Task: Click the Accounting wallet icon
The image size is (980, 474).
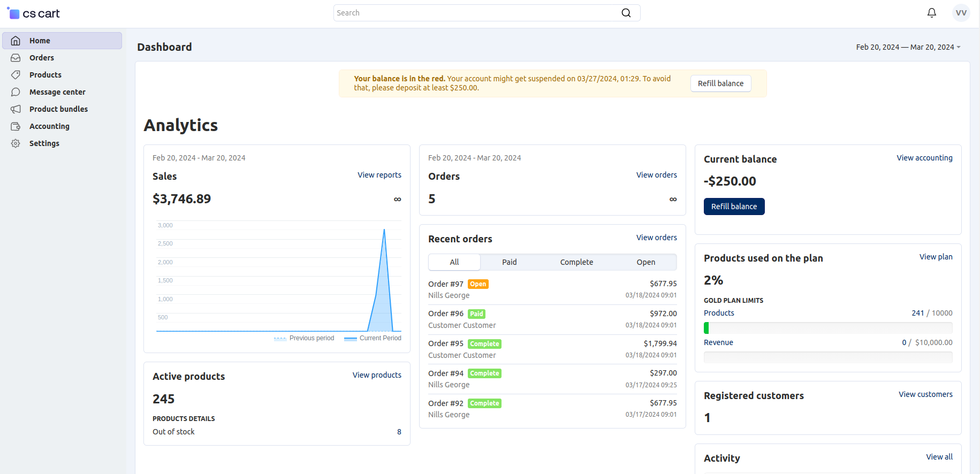Action: pyautogui.click(x=16, y=126)
